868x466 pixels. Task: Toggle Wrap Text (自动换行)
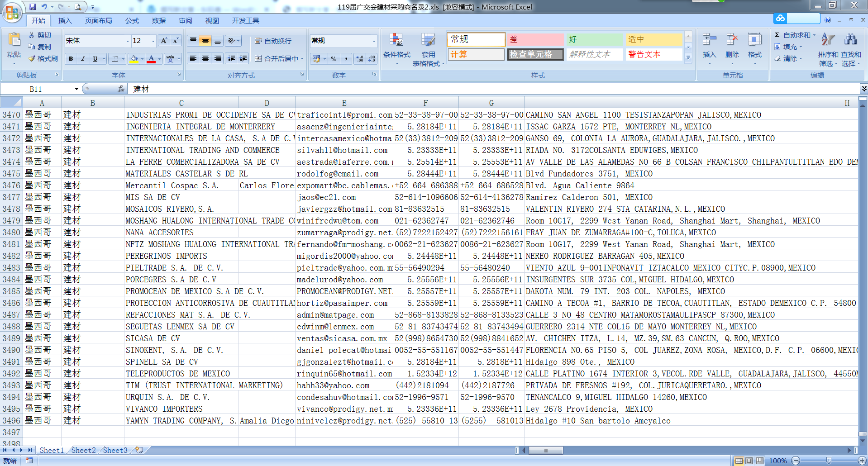273,41
